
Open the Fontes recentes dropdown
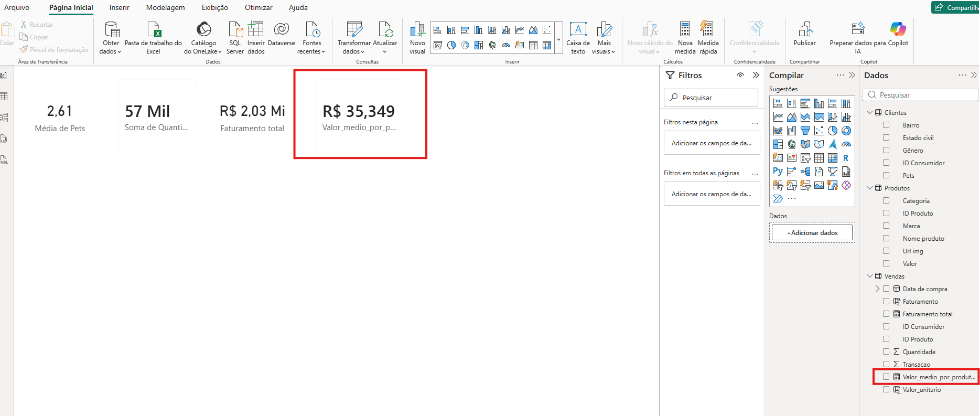coord(311,47)
